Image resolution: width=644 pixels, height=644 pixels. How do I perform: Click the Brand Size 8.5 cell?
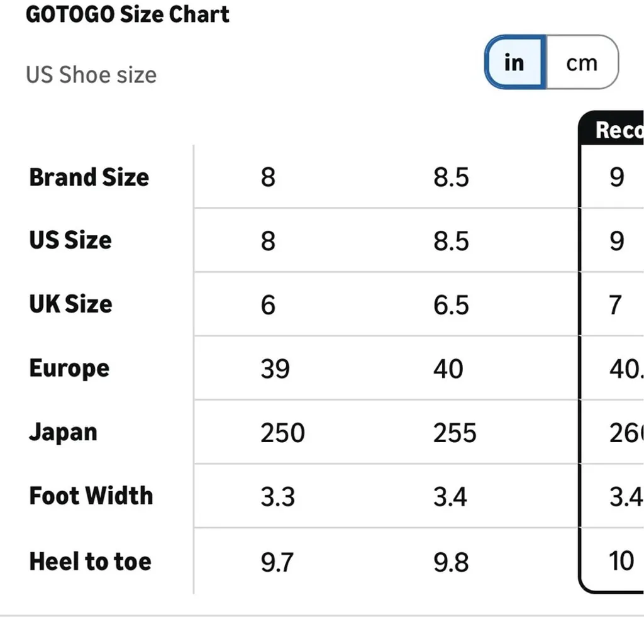451,177
